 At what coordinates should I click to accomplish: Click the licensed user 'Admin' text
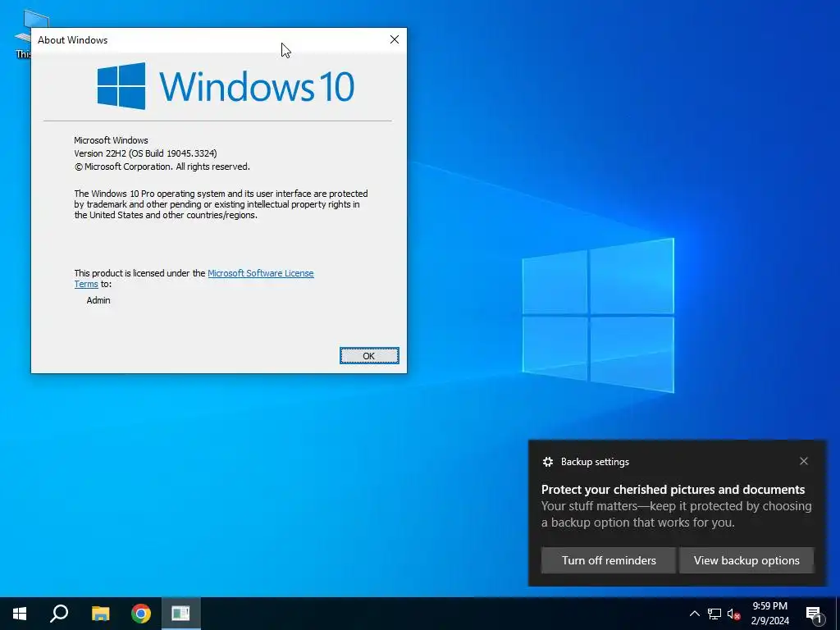[98, 300]
